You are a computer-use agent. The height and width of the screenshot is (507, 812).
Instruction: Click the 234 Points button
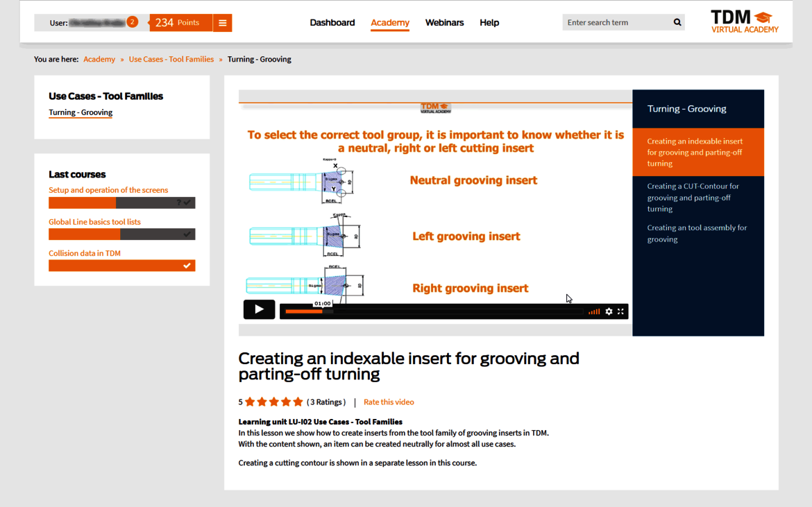click(180, 23)
